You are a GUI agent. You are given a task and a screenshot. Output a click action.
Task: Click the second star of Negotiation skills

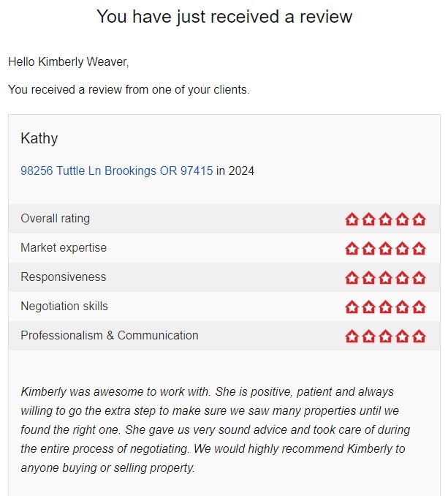click(x=368, y=307)
